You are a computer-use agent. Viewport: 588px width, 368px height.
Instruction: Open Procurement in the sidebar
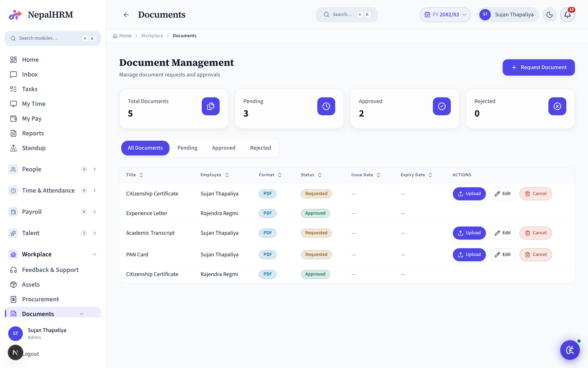(53, 299)
